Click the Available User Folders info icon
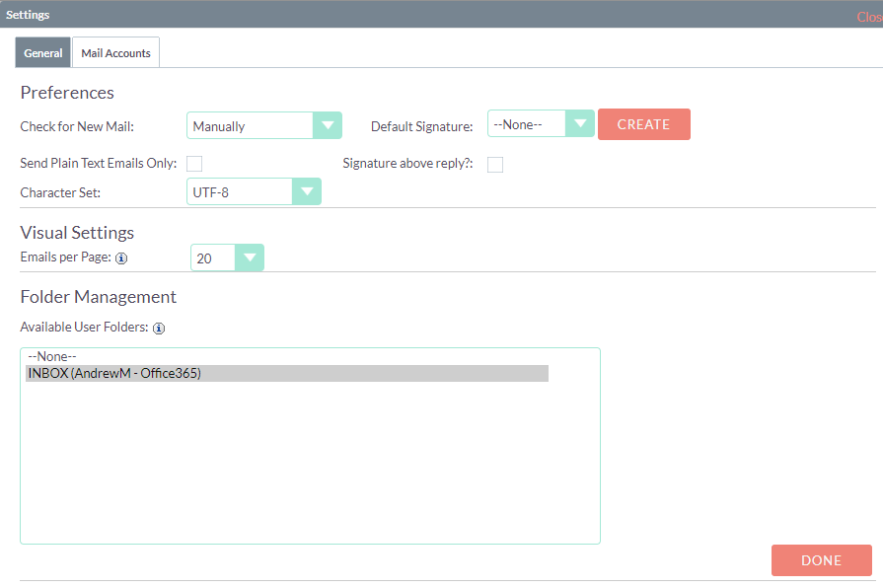 pyautogui.click(x=159, y=329)
